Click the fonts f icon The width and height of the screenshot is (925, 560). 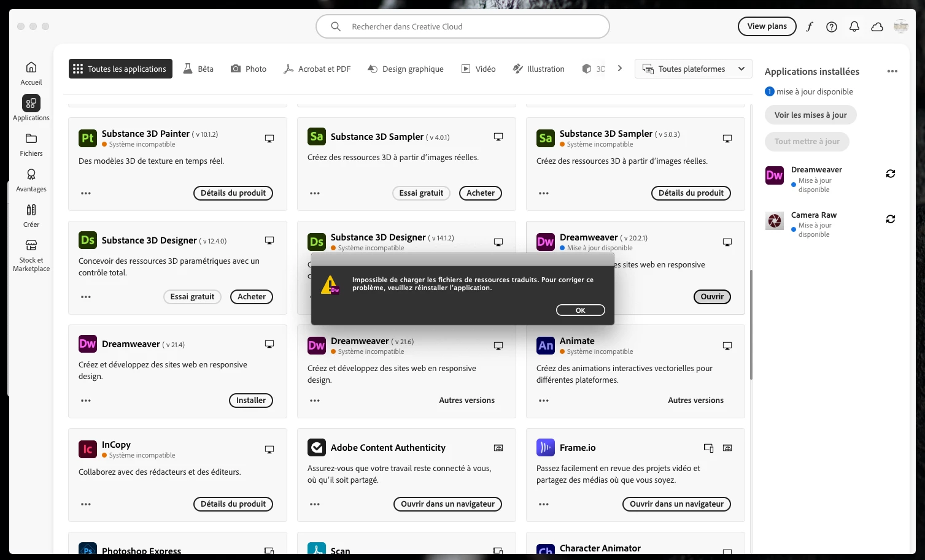click(810, 26)
